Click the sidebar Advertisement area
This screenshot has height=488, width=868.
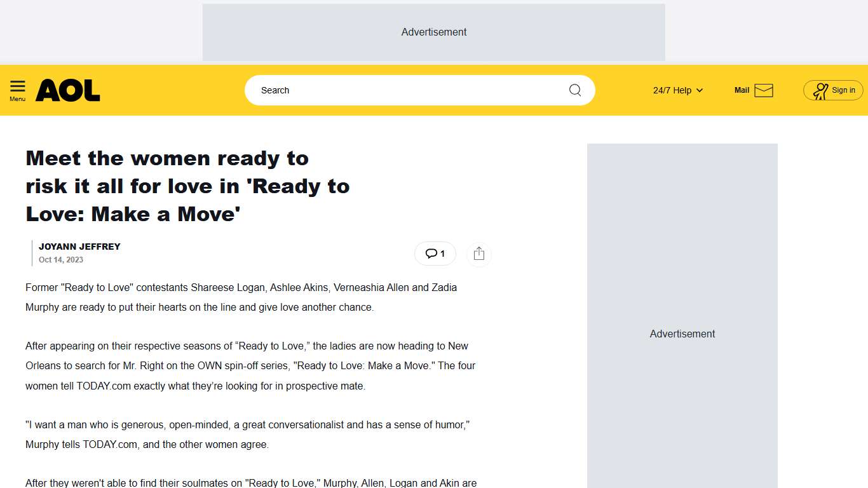click(x=682, y=334)
